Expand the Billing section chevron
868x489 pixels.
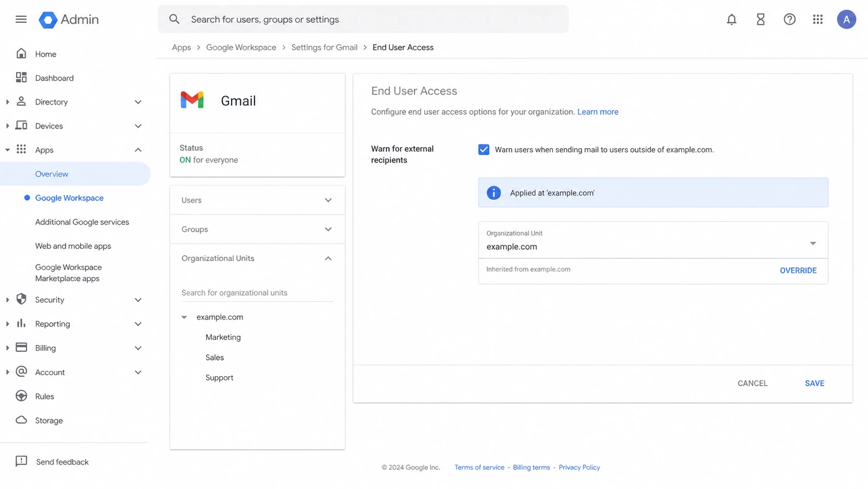[x=138, y=348]
